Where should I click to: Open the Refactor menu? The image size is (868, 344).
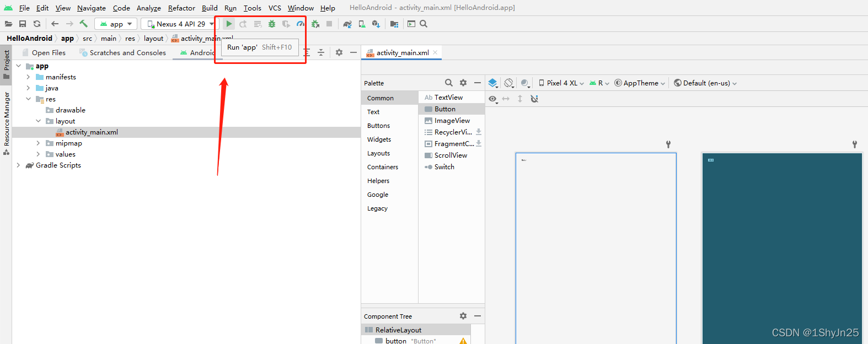pyautogui.click(x=181, y=8)
